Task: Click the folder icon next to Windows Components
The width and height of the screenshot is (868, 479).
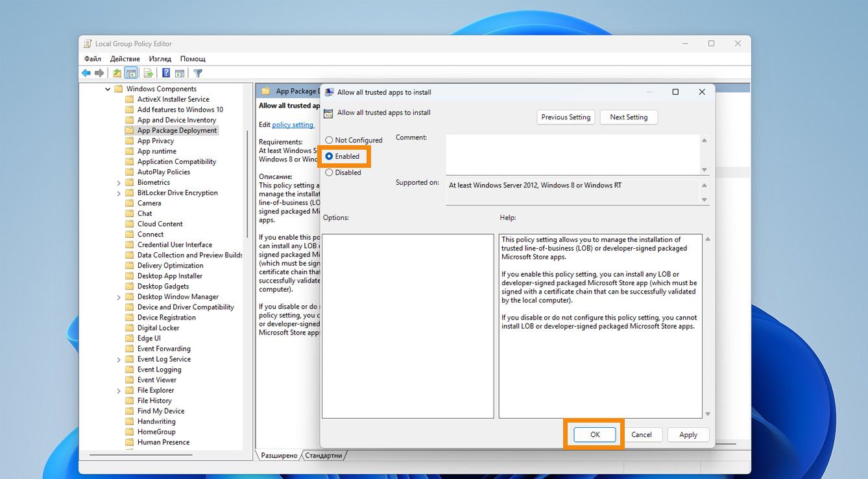Action: point(118,89)
